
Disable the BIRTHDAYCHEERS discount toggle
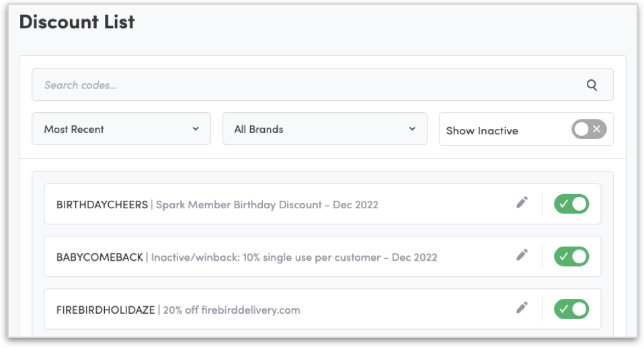point(571,204)
